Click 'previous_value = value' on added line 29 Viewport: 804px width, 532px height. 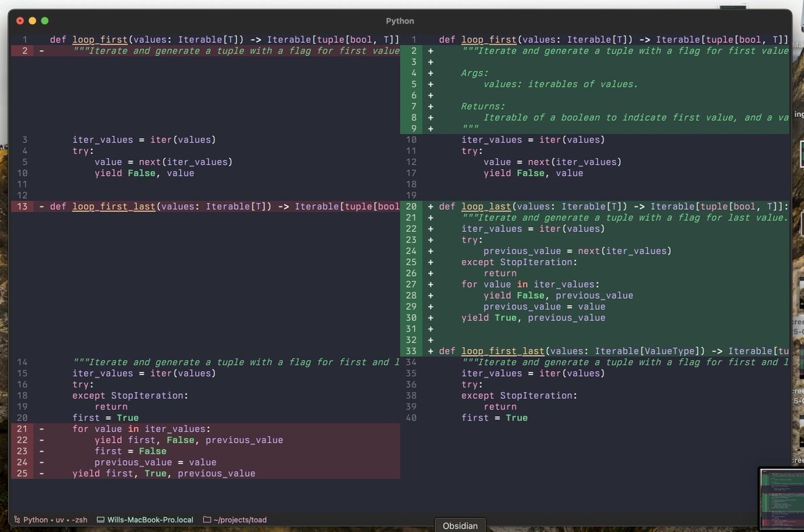(544, 307)
